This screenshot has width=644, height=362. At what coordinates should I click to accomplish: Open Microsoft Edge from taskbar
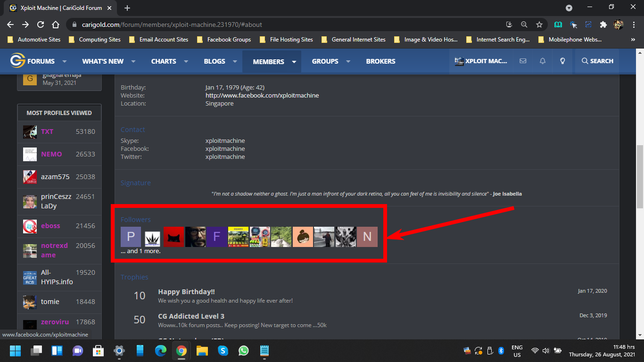click(x=161, y=351)
